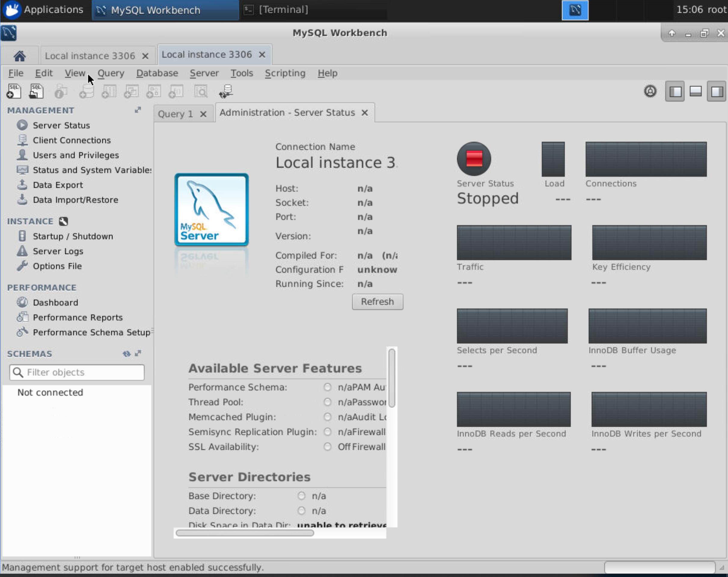Open the Edit menu

click(44, 73)
